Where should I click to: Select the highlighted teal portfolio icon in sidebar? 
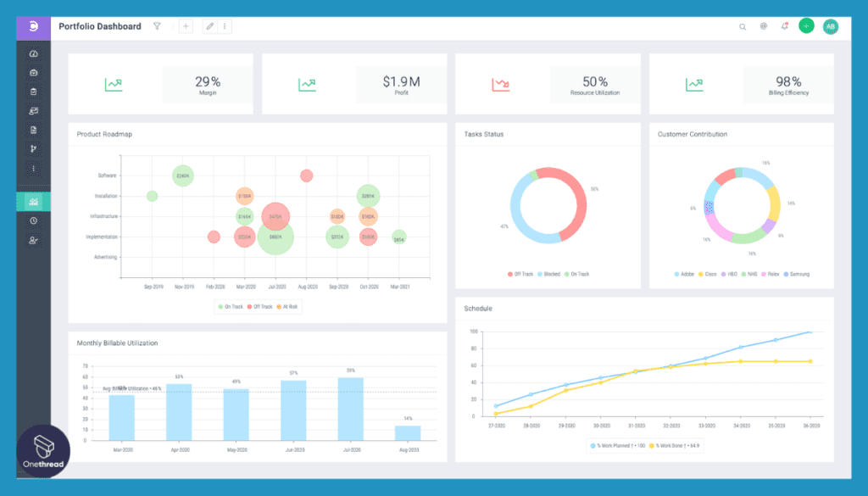(33, 202)
